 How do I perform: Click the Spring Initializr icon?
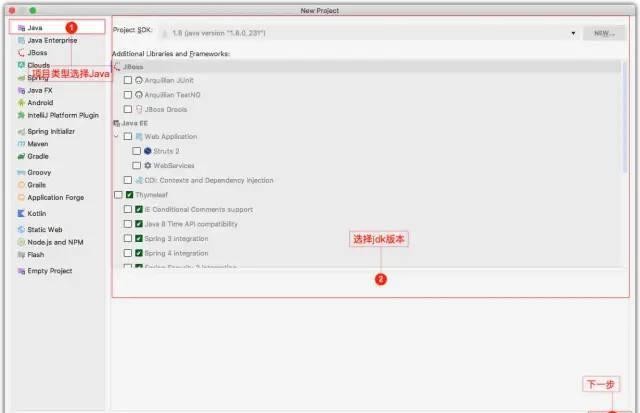tap(21, 131)
